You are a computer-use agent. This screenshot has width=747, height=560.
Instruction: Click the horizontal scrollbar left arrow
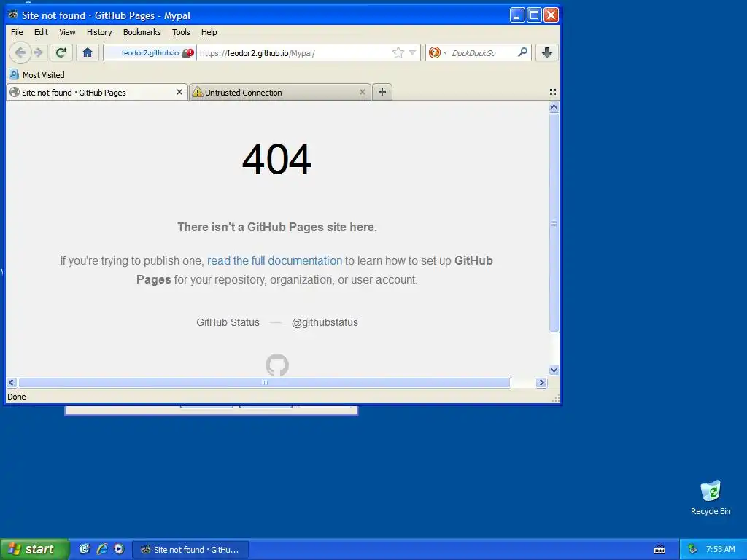[12, 382]
